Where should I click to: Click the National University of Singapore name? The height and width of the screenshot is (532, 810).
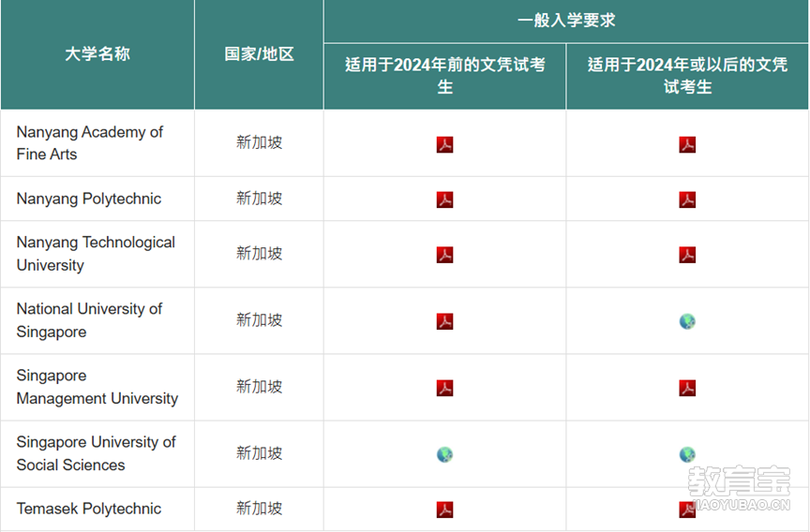tap(89, 320)
